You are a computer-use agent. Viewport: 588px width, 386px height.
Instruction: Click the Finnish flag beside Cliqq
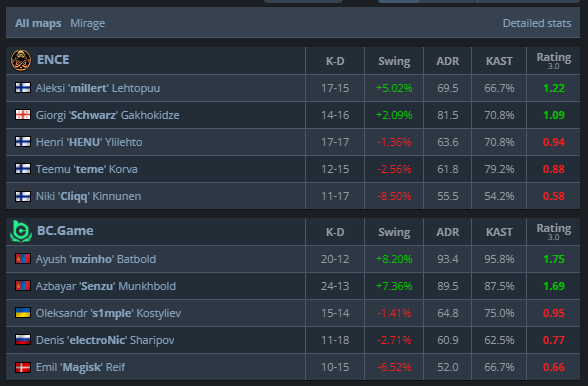(23, 196)
